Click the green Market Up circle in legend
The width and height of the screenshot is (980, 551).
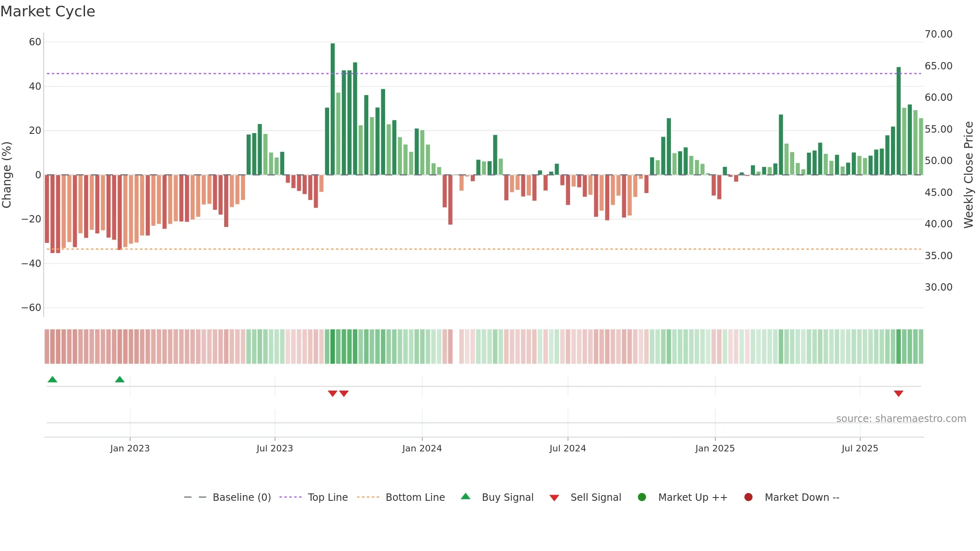click(642, 497)
